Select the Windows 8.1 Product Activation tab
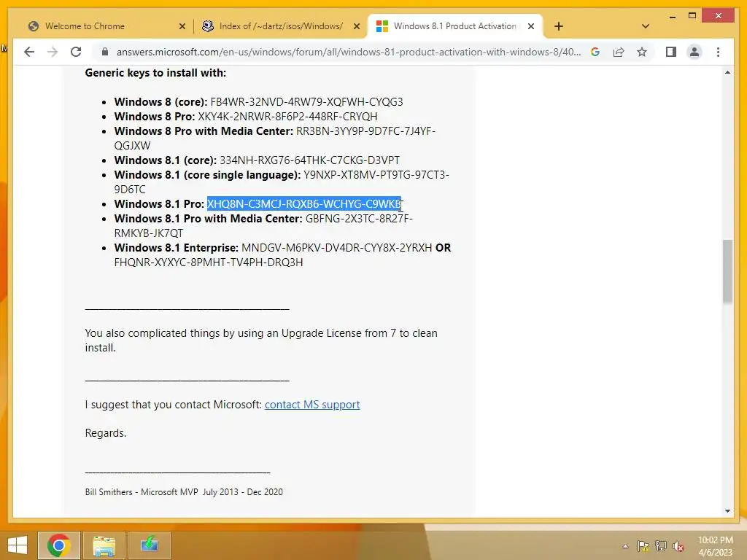This screenshot has height=560, width=747. 454,26
